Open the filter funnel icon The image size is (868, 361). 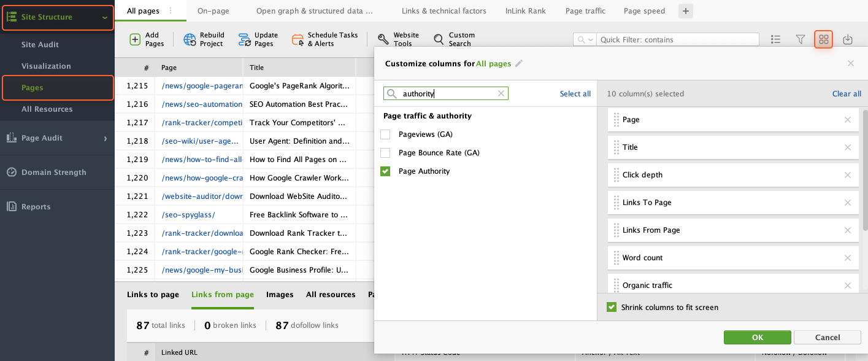(800, 40)
